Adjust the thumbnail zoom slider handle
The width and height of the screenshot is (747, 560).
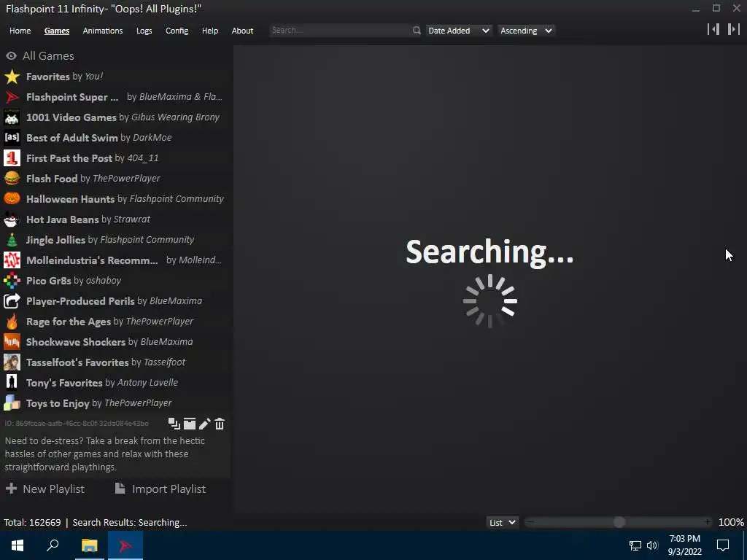(x=619, y=522)
